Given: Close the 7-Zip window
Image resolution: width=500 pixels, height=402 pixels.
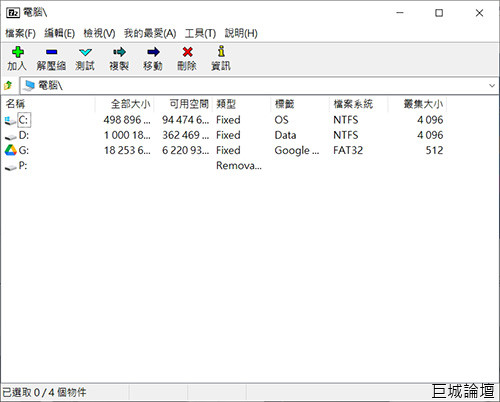Looking at the screenshot, I should 479,13.
